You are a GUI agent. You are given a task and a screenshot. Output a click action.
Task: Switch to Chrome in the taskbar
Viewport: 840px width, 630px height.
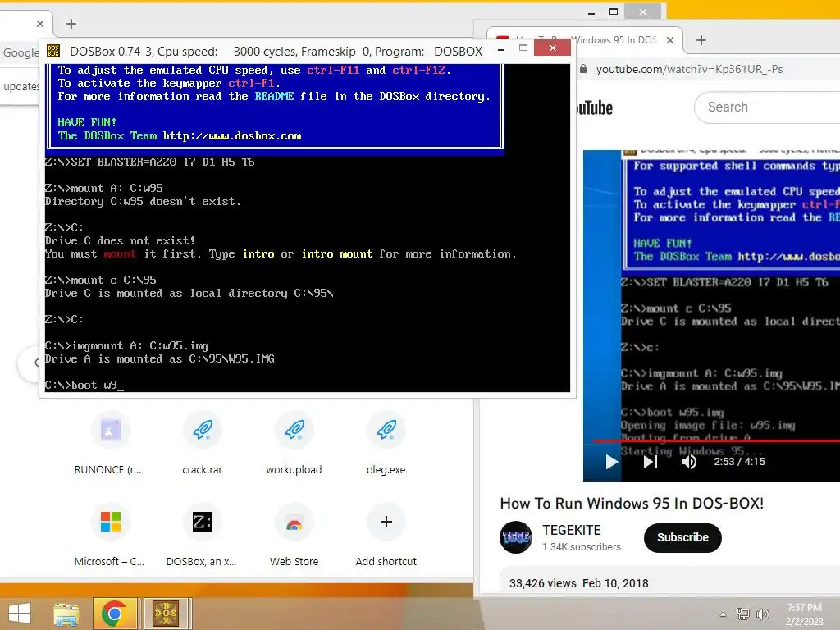pos(115,614)
